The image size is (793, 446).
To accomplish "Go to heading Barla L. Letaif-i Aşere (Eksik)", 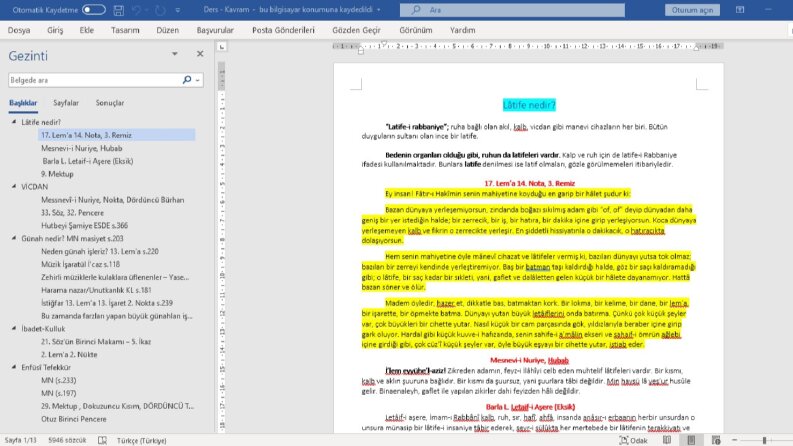I will point(87,161).
